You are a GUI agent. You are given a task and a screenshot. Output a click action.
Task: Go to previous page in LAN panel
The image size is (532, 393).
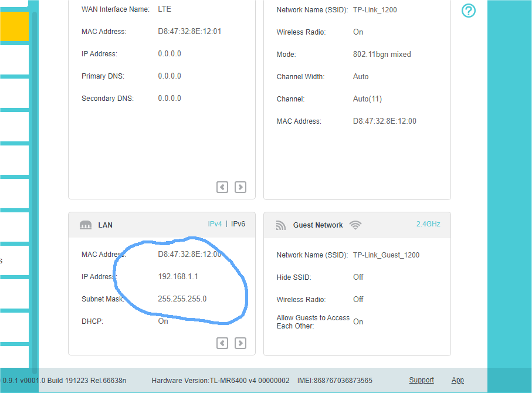tap(222, 343)
